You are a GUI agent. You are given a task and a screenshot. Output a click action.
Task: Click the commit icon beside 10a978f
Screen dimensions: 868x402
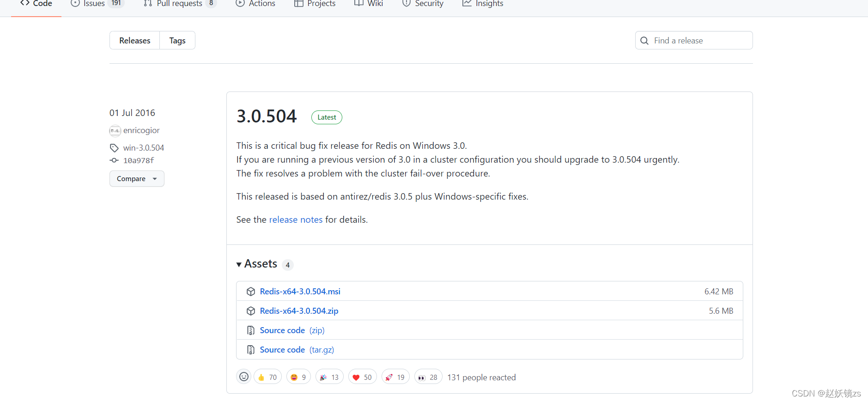[114, 160]
